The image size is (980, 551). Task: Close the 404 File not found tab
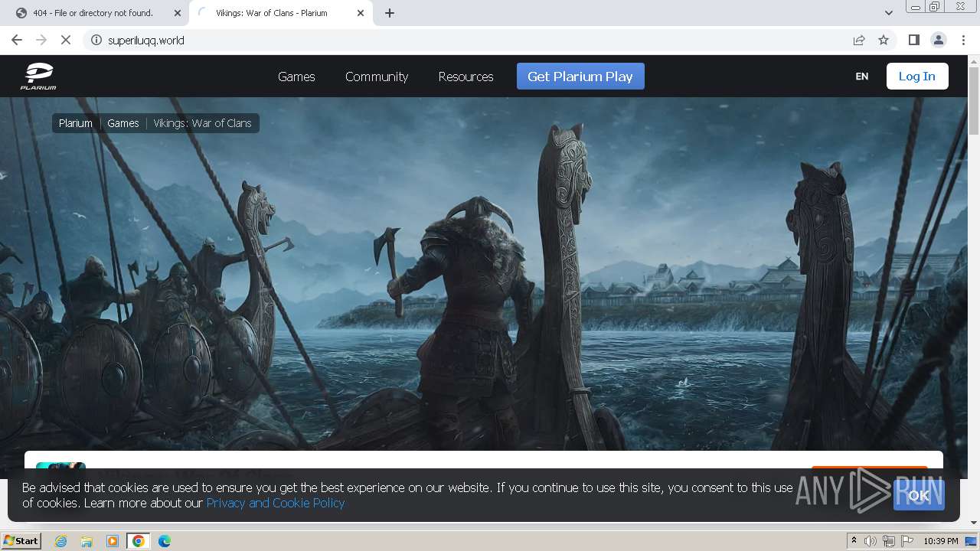tap(178, 13)
